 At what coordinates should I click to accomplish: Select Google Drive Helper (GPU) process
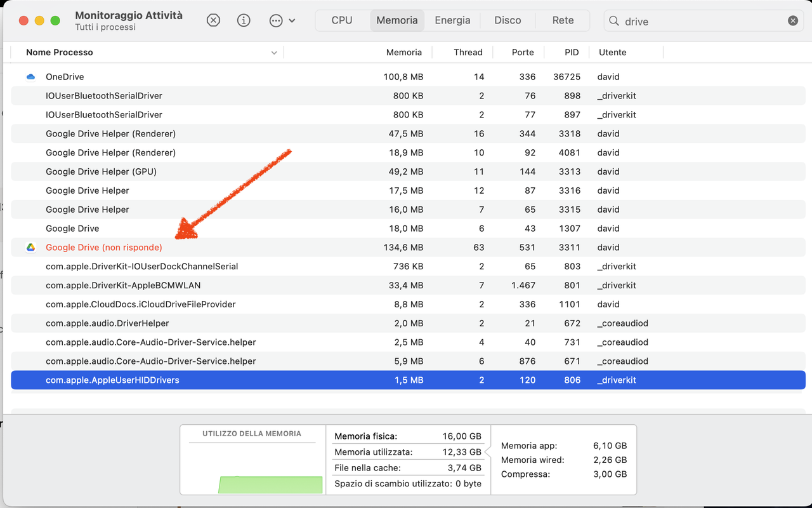click(408, 171)
